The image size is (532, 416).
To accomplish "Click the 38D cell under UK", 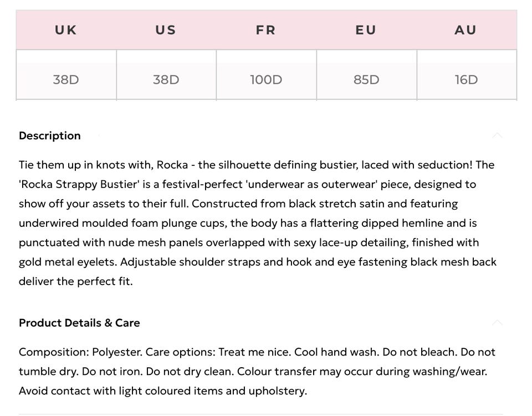I will click(66, 80).
